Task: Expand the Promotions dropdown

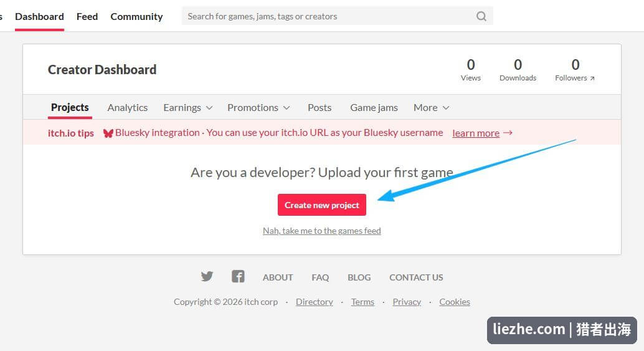Action: [x=258, y=108]
